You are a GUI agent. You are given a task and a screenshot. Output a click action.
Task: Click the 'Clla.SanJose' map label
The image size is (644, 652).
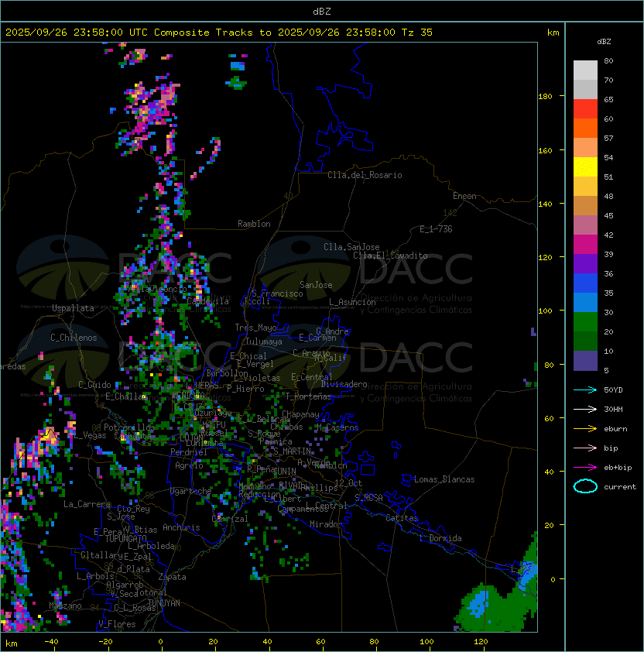pyautogui.click(x=351, y=247)
